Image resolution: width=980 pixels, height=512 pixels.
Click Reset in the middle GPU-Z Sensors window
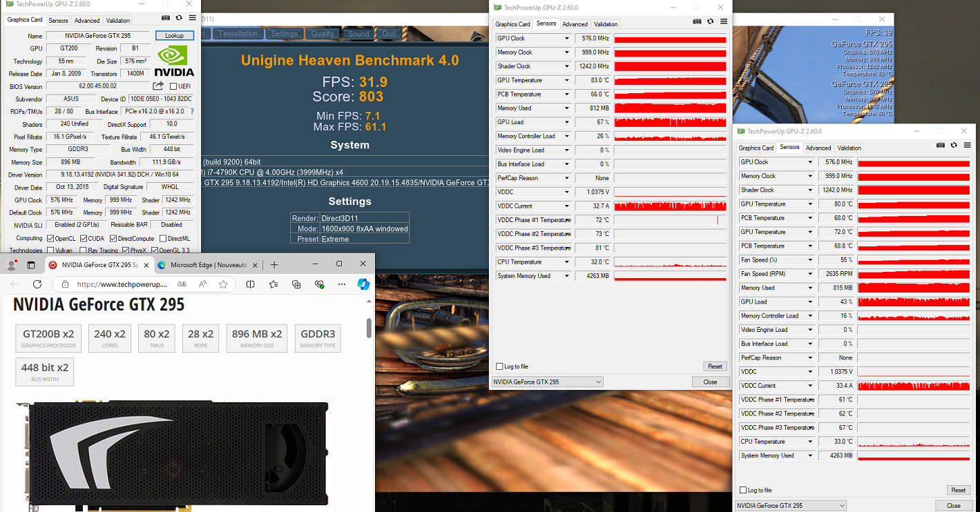click(715, 366)
